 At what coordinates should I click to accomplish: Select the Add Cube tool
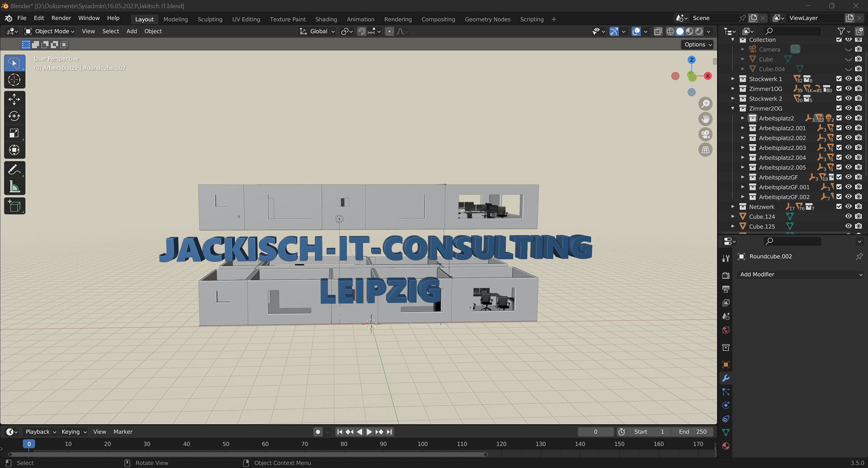(14, 206)
